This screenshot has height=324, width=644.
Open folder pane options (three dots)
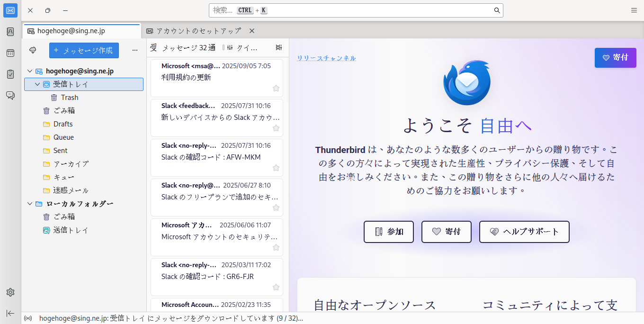[135, 50]
